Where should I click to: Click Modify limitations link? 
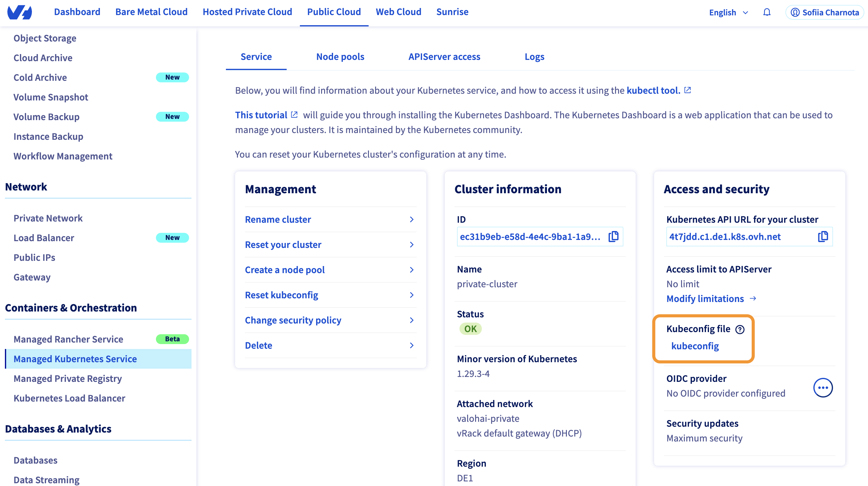[x=705, y=299]
